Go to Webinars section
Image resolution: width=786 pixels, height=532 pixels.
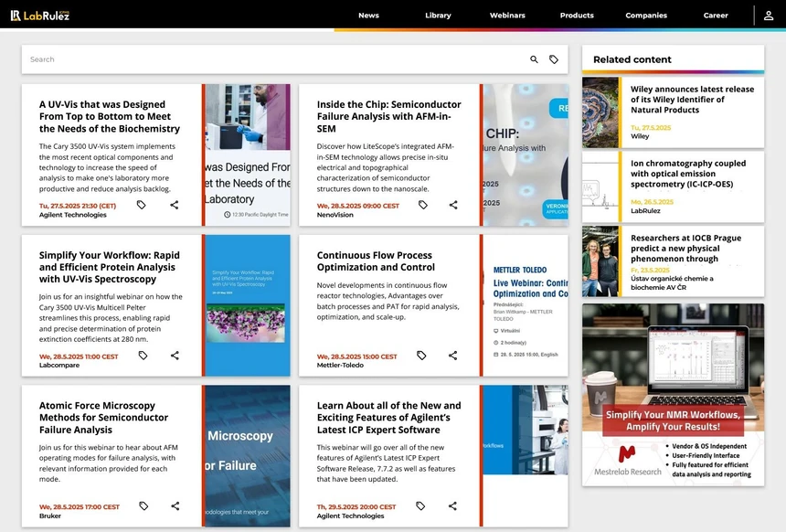tap(507, 16)
